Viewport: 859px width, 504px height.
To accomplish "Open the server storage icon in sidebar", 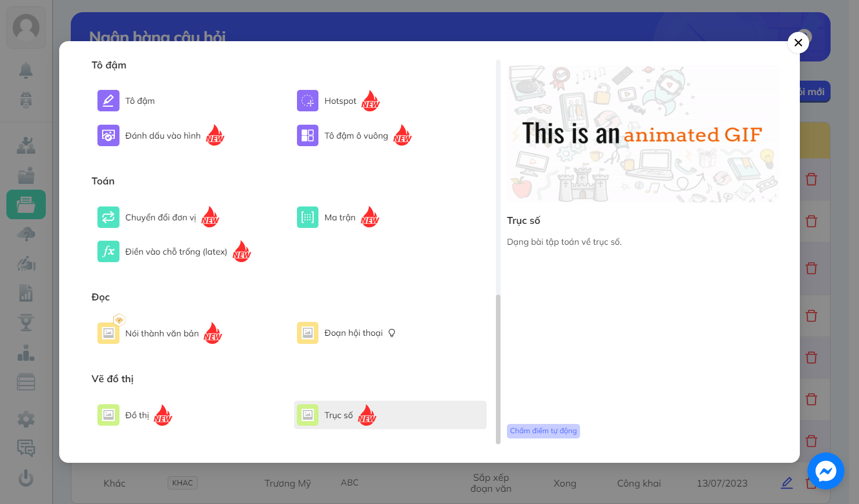I will click(x=26, y=382).
